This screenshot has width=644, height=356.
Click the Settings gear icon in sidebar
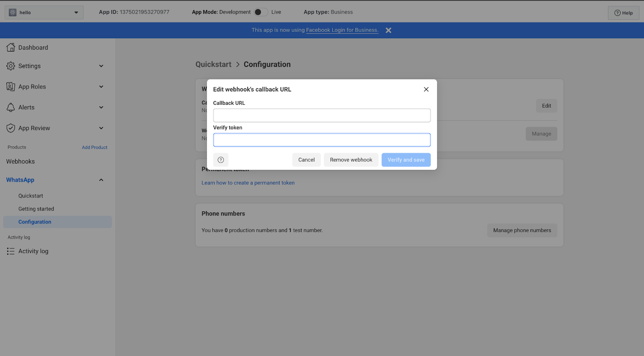11,66
